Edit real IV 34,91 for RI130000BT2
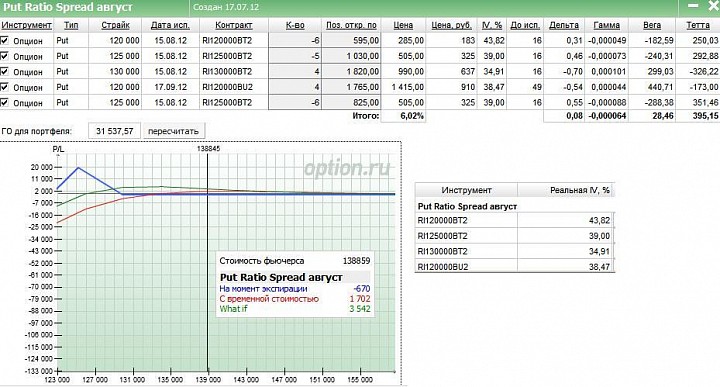720x387 pixels. coord(566,252)
